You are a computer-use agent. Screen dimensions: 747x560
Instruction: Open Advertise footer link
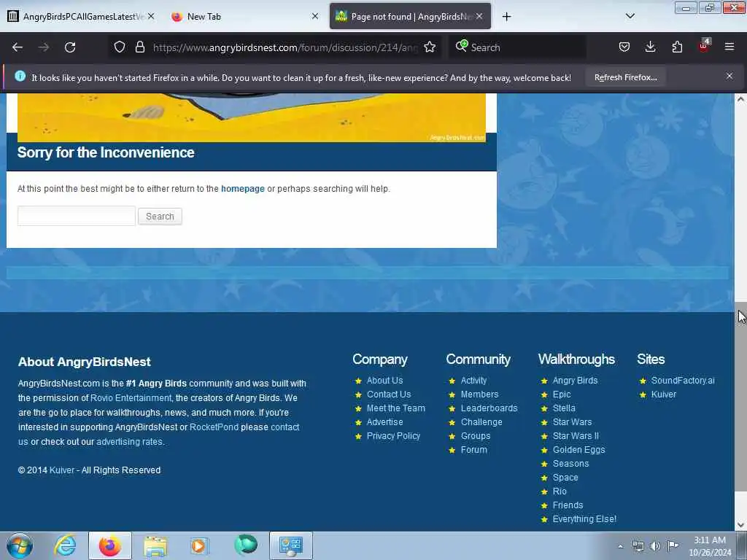click(384, 422)
